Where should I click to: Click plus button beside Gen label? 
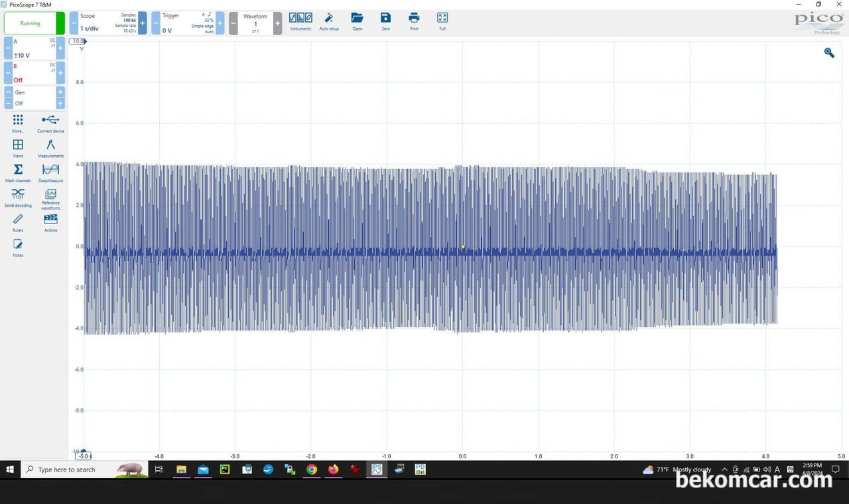[60, 92]
